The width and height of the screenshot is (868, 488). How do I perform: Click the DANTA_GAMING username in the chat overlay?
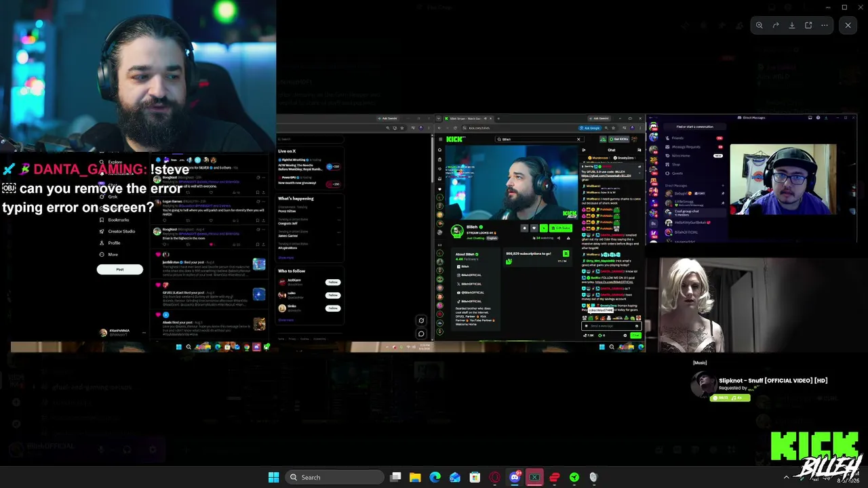tap(88, 169)
